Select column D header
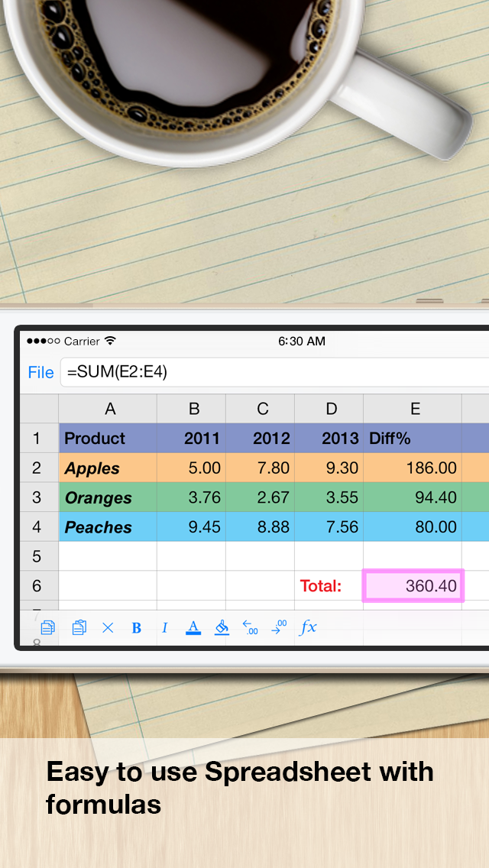The image size is (489, 868). coord(329,409)
